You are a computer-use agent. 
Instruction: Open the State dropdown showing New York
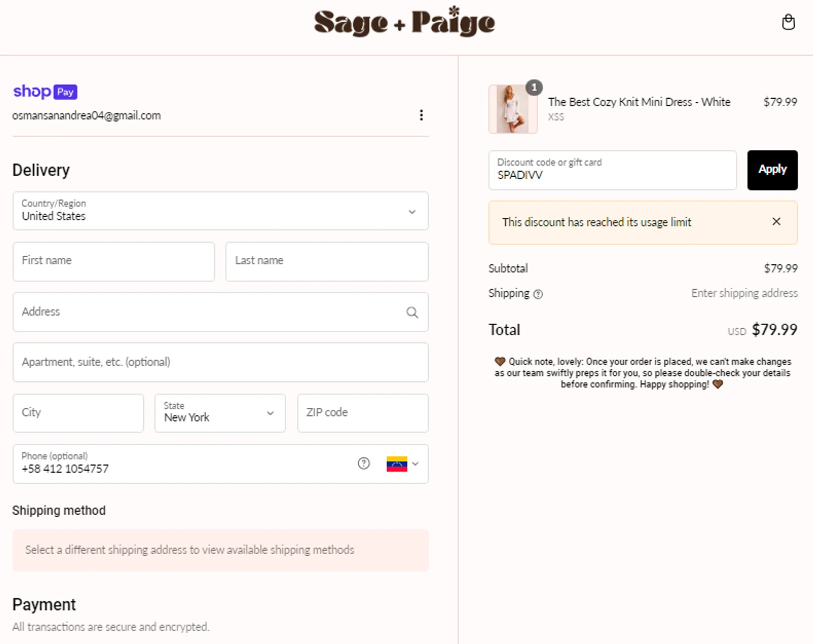pos(220,413)
